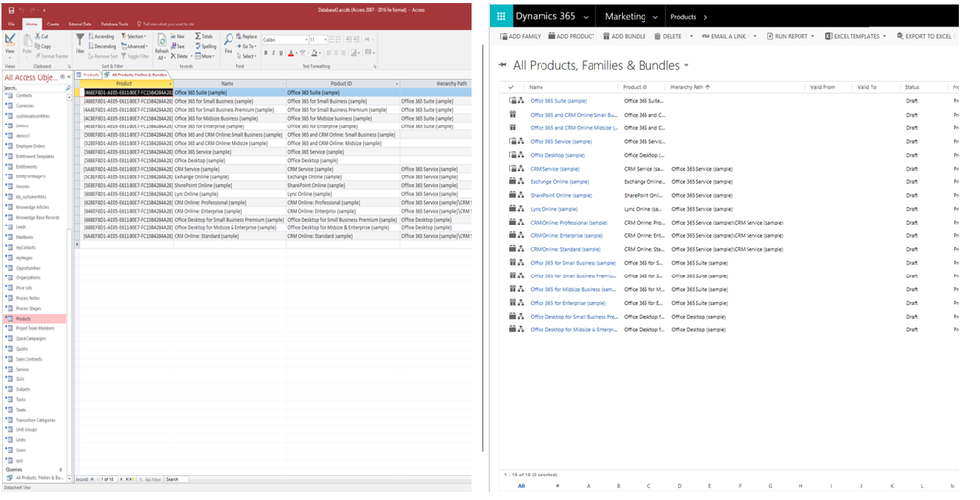Click the Copy command in Clipboard group
The height and width of the screenshot is (500, 980).
click(x=43, y=46)
